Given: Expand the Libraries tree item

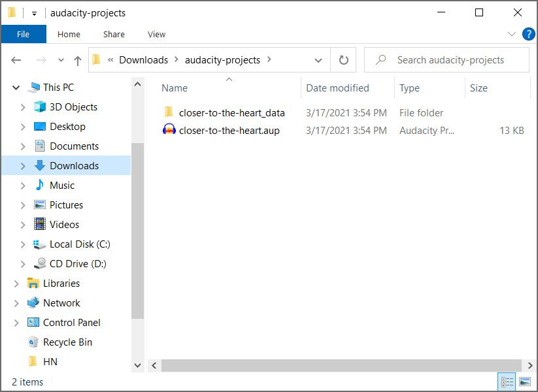Looking at the screenshot, I should coord(18,283).
